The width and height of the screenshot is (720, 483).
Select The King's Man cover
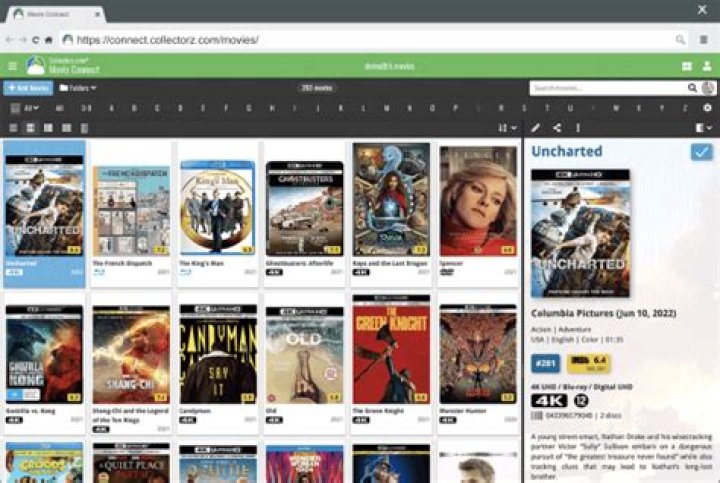[218, 208]
